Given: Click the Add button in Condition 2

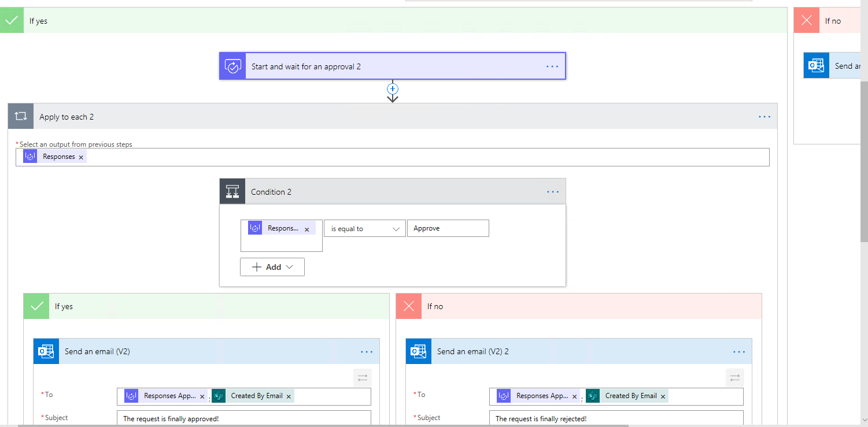Looking at the screenshot, I should [x=272, y=267].
